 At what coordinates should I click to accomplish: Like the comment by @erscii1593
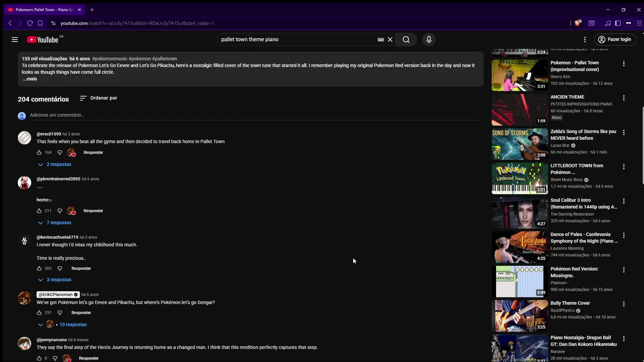[x=39, y=152]
